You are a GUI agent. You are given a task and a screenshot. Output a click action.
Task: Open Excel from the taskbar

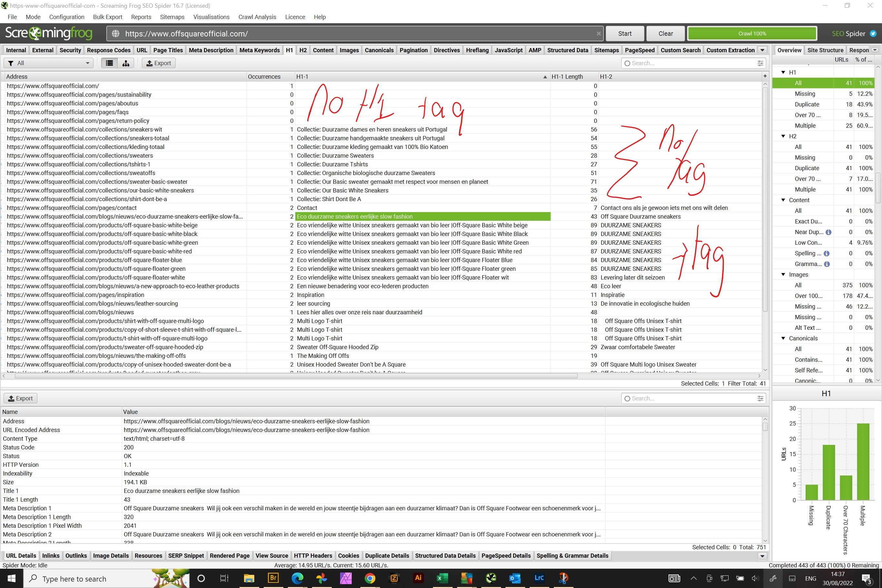[x=442, y=578]
